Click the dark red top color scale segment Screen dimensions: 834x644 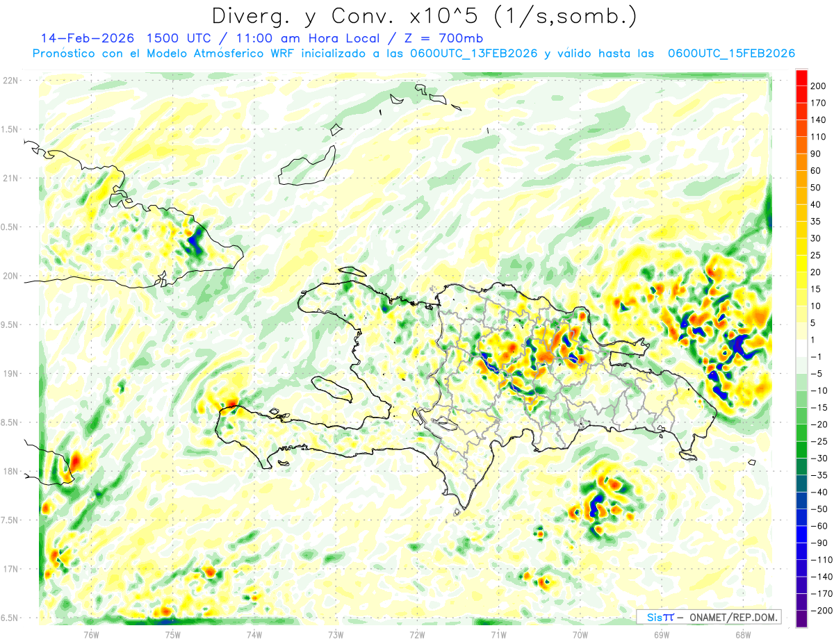click(x=801, y=77)
